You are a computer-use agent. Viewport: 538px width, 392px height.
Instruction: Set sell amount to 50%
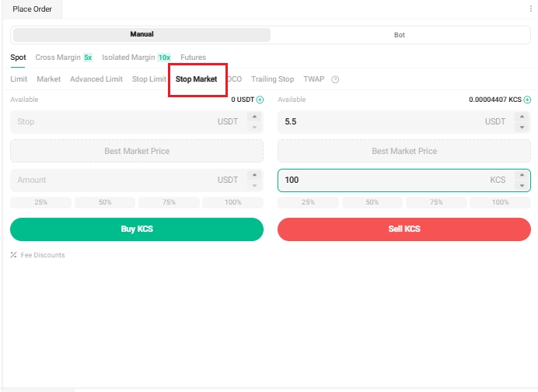click(372, 202)
